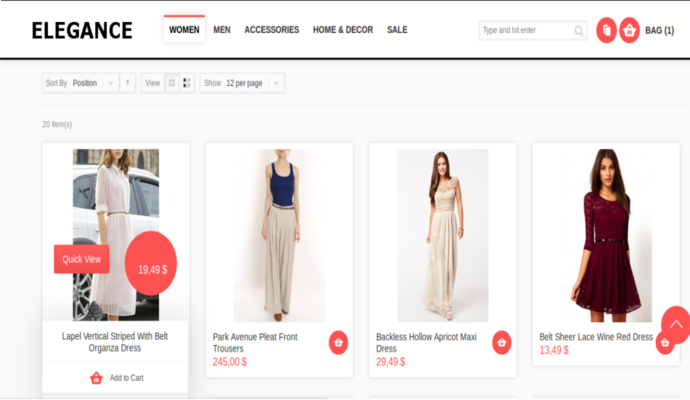The width and height of the screenshot is (690, 400).
Task: Open the HOME & DECOR menu item
Action: [343, 29]
